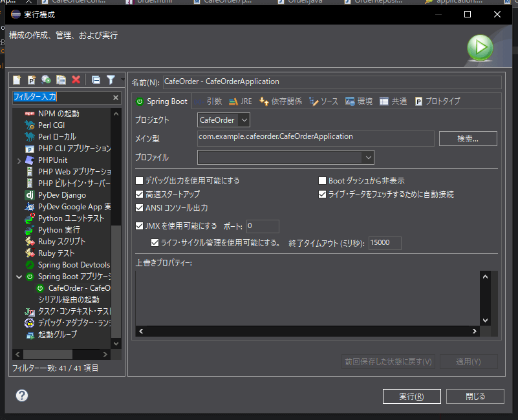
Task: Switch to the JRE tab
Action: 241,101
